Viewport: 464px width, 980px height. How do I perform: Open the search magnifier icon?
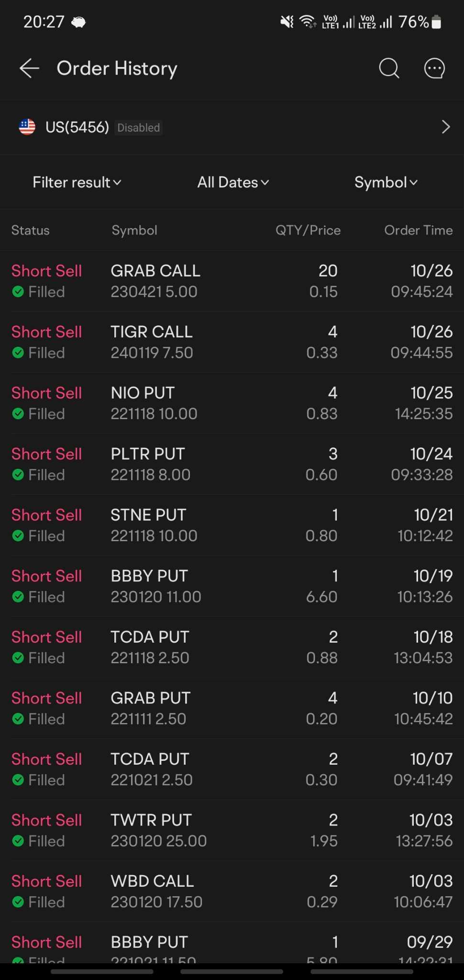(x=389, y=68)
